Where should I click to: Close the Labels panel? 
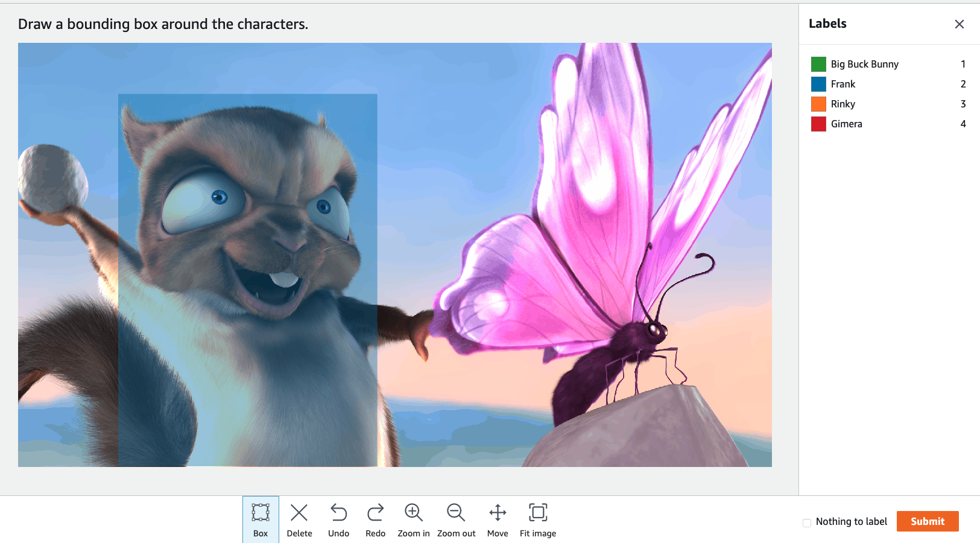pyautogui.click(x=959, y=24)
